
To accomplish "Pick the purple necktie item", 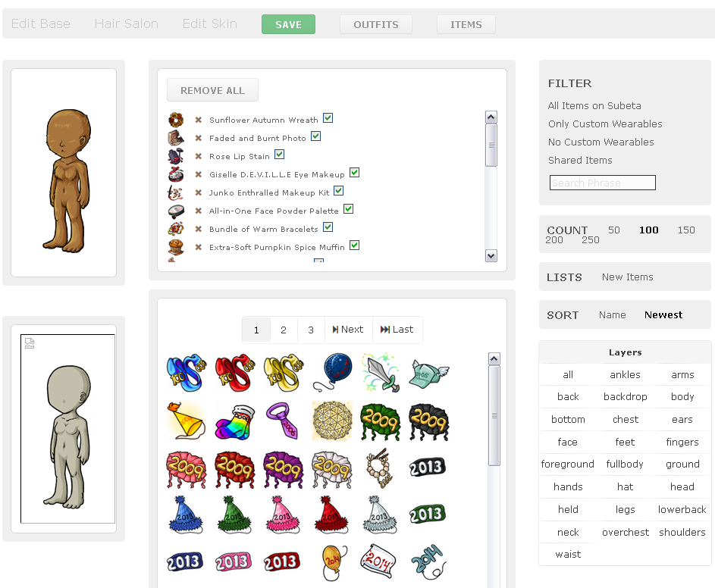I will pos(281,420).
